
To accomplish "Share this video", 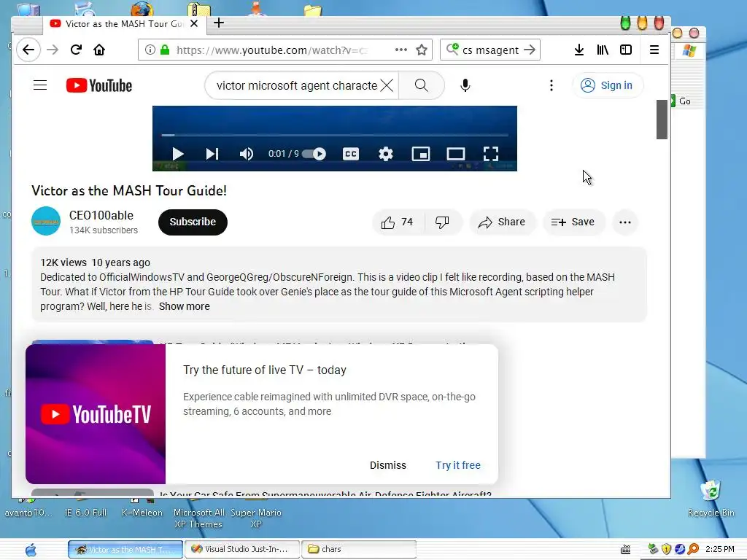I will (x=502, y=222).
